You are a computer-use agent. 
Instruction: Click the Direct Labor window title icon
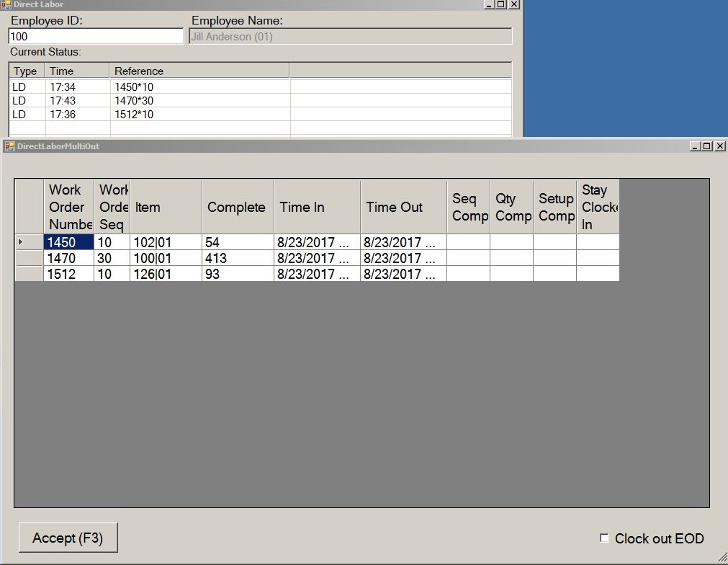6,4
